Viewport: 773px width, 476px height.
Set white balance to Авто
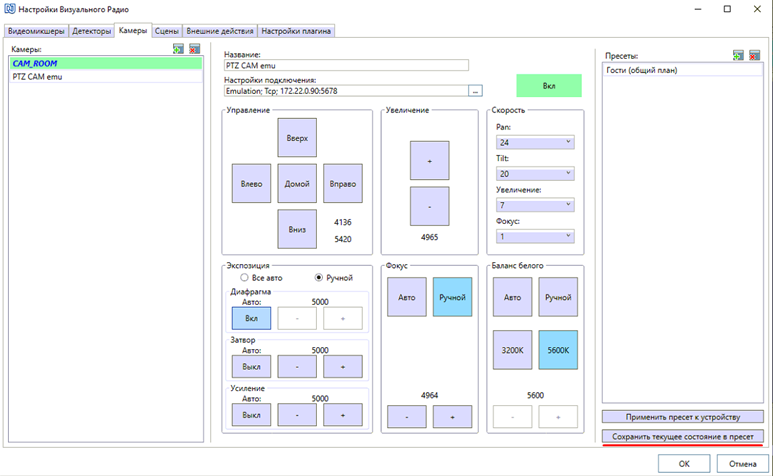513,297
